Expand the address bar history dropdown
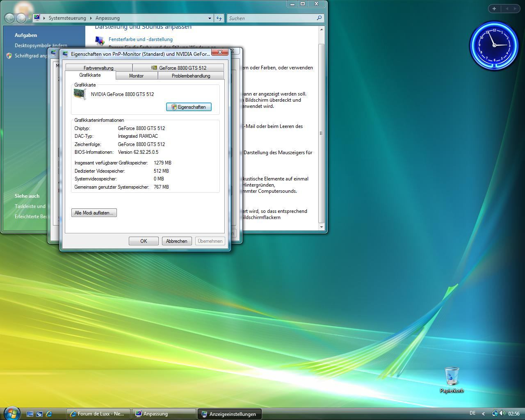Viewport: 525px width, 420px height. [210, 18]
